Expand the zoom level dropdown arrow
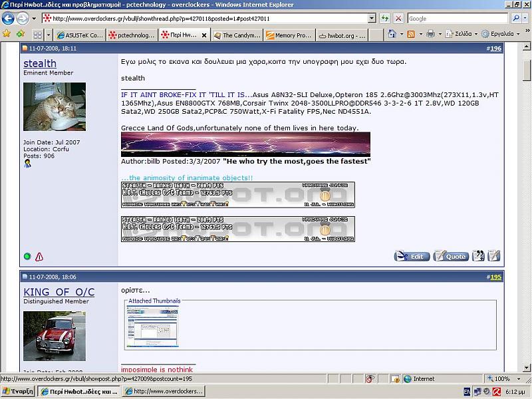532x399 pixels. (519, 378)
